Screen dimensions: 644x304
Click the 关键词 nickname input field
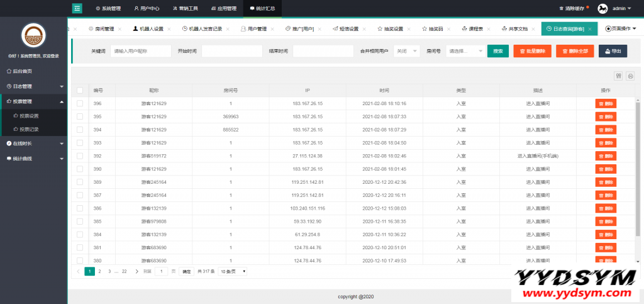140,52
